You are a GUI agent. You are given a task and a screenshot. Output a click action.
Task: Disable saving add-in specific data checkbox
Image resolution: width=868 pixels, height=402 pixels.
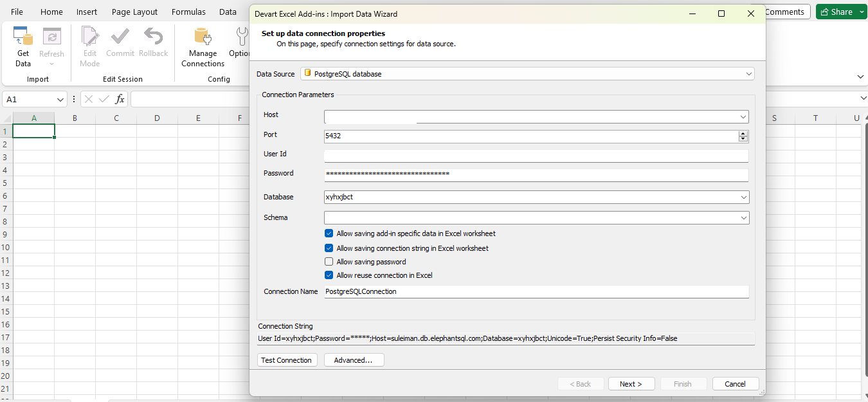click(x=329, y=233)
